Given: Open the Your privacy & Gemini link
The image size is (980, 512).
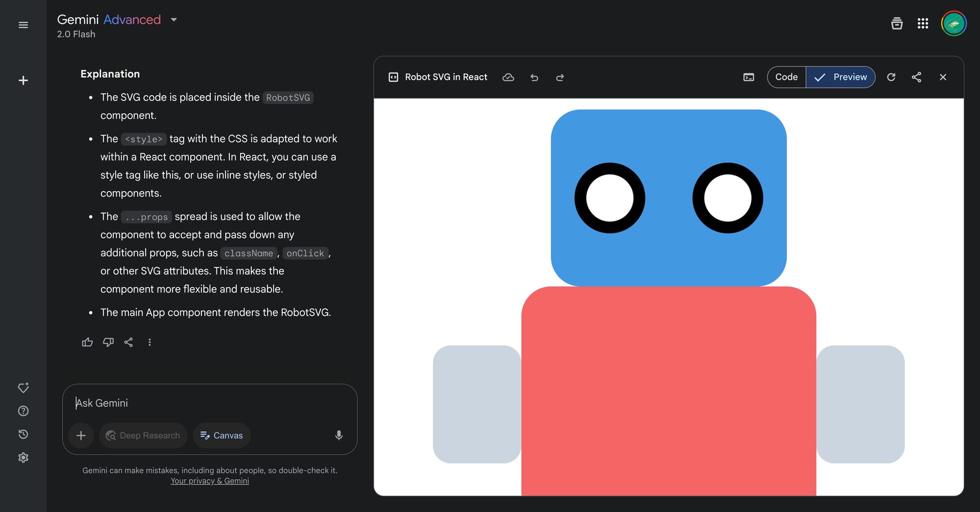Looking at the screenshot, I should 210,481.
